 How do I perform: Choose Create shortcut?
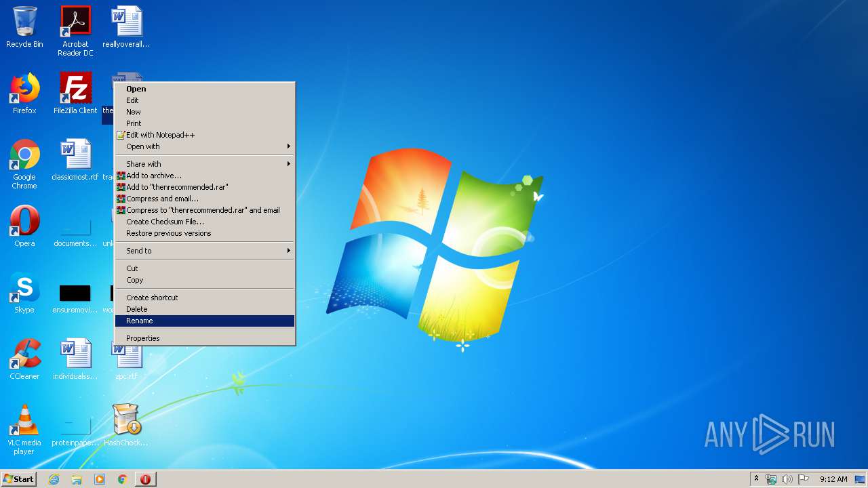205,298
